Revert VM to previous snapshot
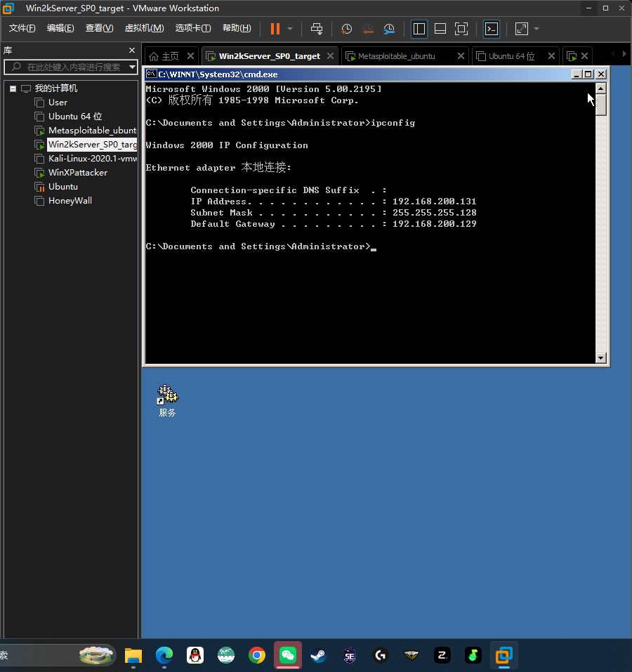The image size is (632, 672). (x=368, y=29)
